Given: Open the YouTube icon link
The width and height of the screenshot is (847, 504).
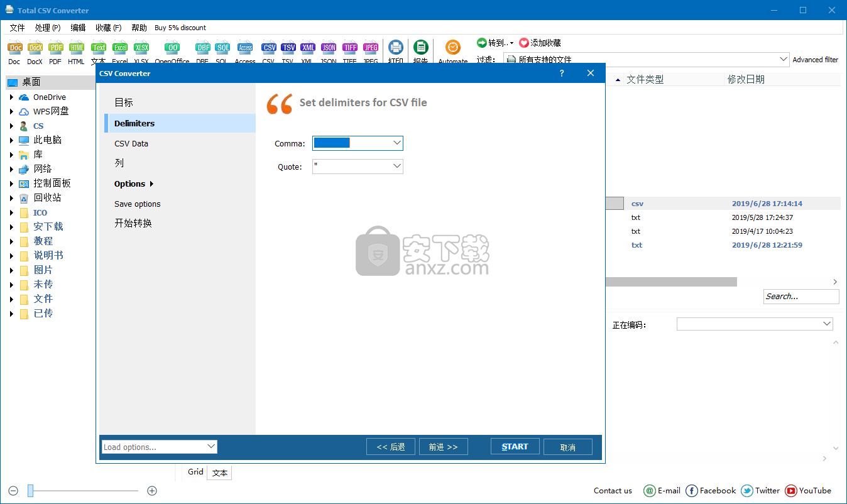Looking at the screenshot, I should (x=791, y=491).
